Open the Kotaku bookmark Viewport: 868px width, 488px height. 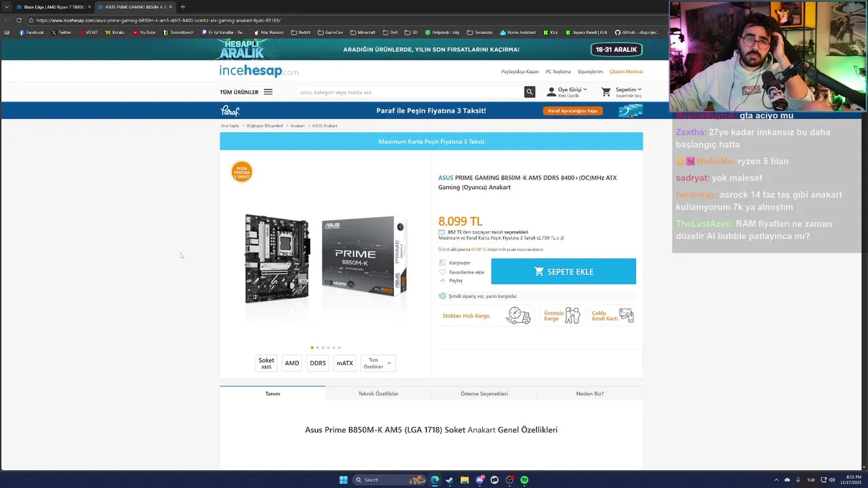(115, 33)
